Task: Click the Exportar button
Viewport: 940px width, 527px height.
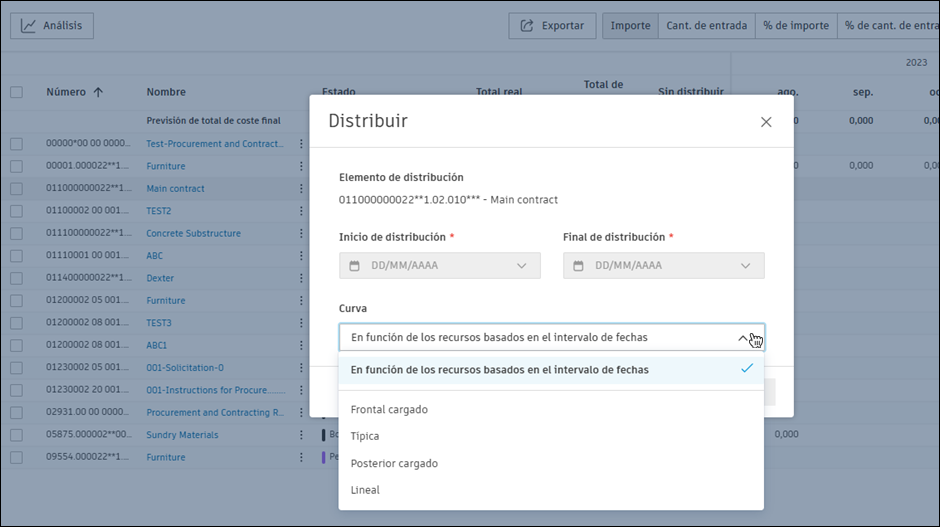Action: tap(552, 26)
